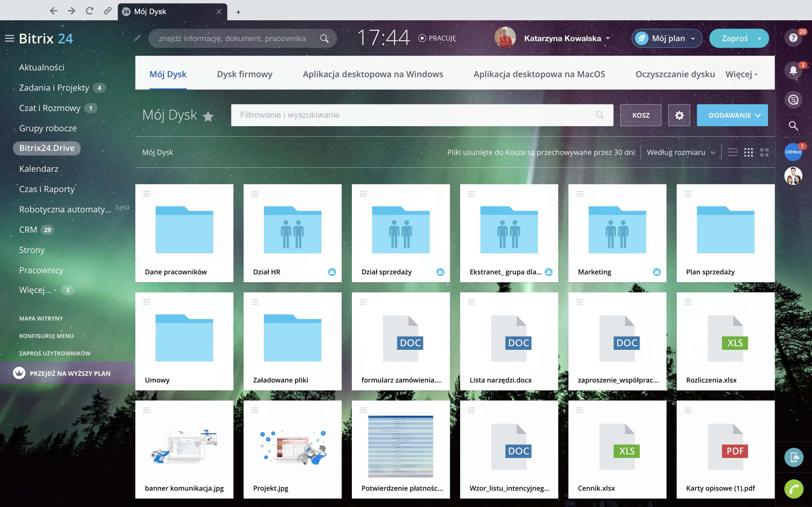This screenshot has width=812, height=507.
Task: Expand the Więcej tab menu
Action: click(741, 74)
